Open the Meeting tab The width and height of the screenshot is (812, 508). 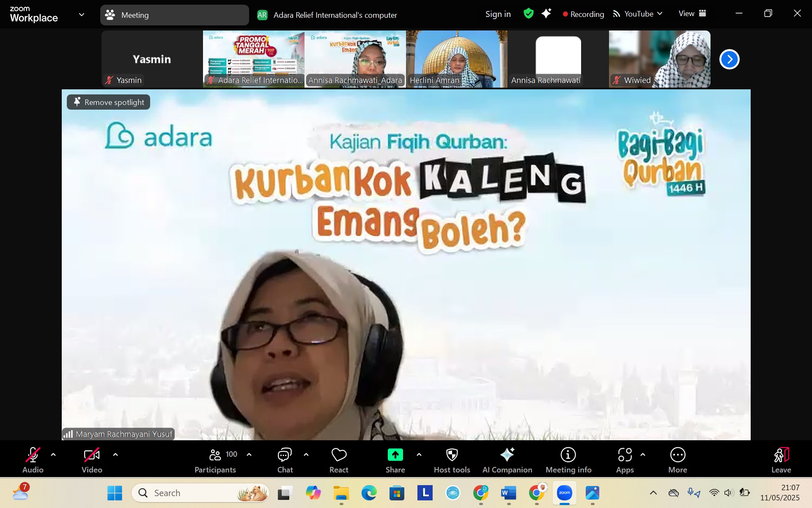[x=174, y=15]
